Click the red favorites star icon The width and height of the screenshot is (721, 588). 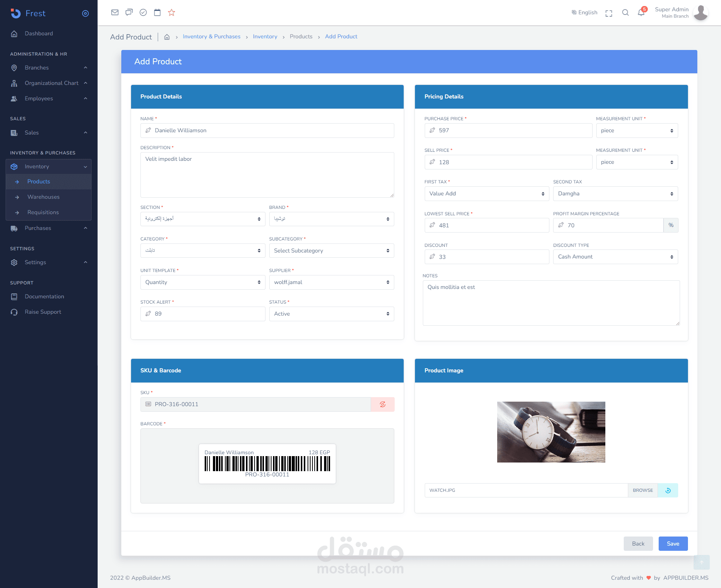coord(172,12)
